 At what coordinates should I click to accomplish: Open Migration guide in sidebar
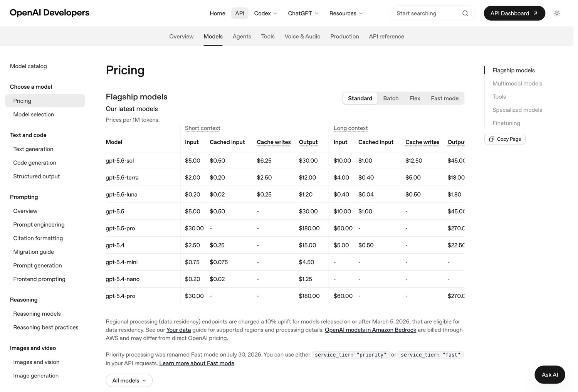34,252
